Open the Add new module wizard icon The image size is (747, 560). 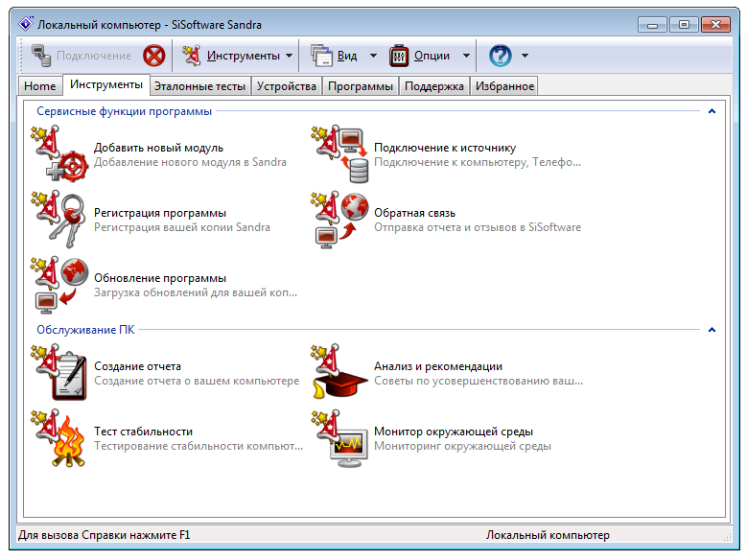click(59, 154)
